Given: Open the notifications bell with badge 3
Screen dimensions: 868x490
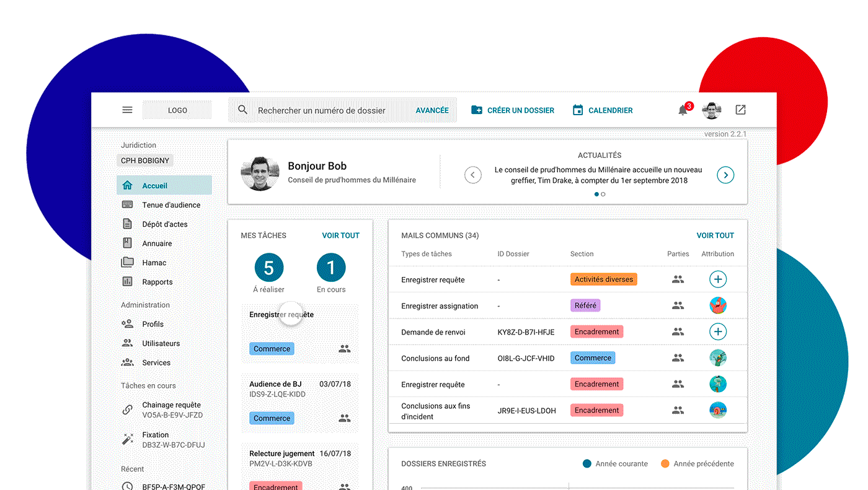Looking at the screenshot, I should tap(684, 110).
